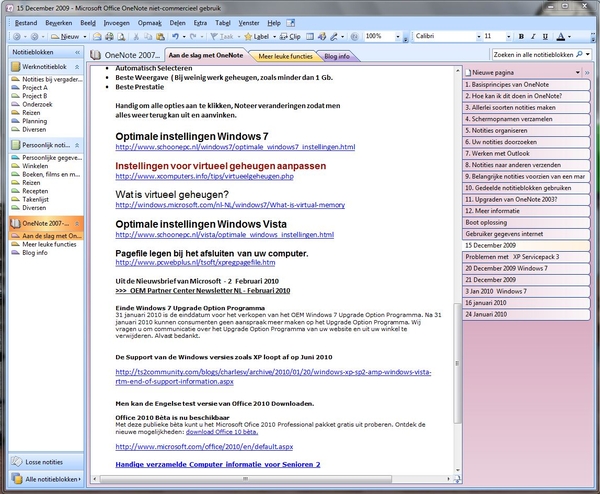Click the Print icon in toolbar

(x=109, y=36)
